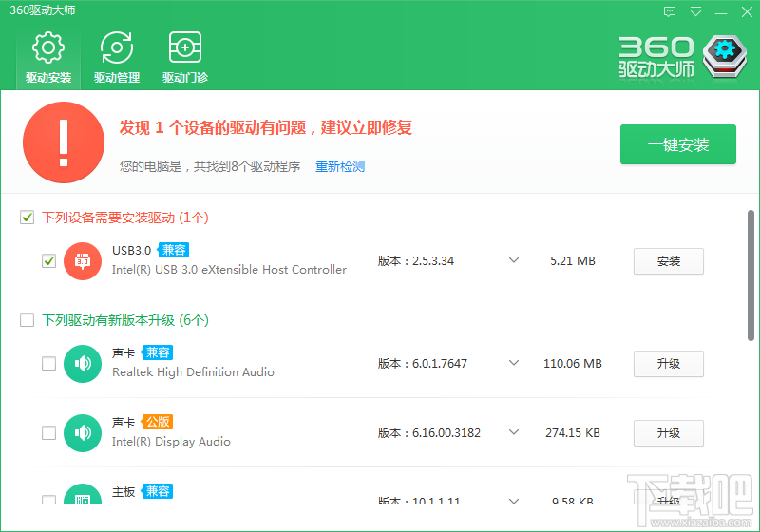Uncheck the 下列设备需要安装驱动 group checkbox
The height and width of the screenshot is (532, 760).
tap(28, 218)
